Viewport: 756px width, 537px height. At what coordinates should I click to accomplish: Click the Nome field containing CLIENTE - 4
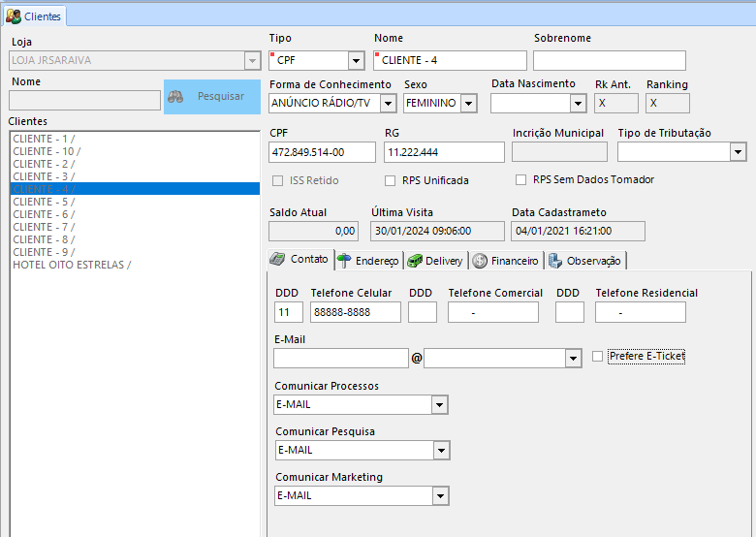[x=450, y=61]
